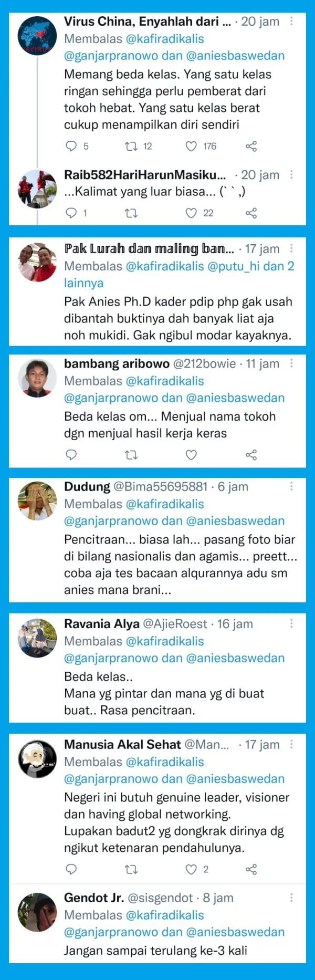View bambang aribowo's profile picture
The height and width of the screenshot is (980, 315).
coord(37,378)
